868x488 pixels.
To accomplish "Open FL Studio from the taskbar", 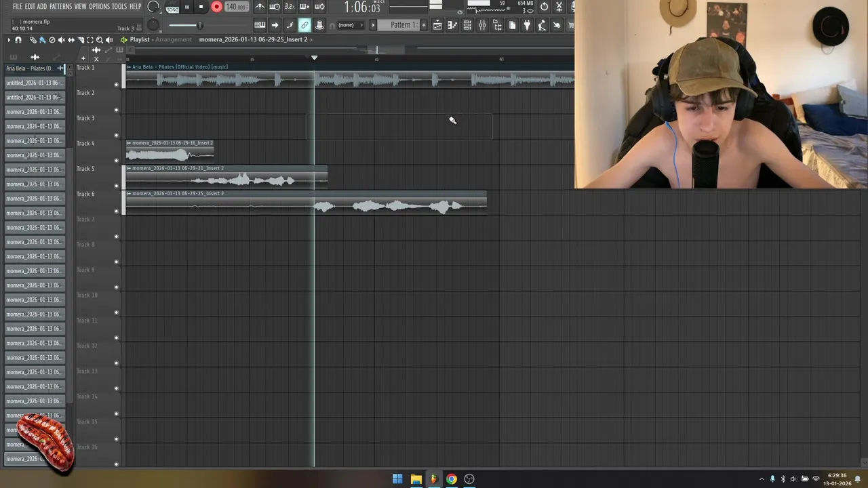I will click(434, 479).
